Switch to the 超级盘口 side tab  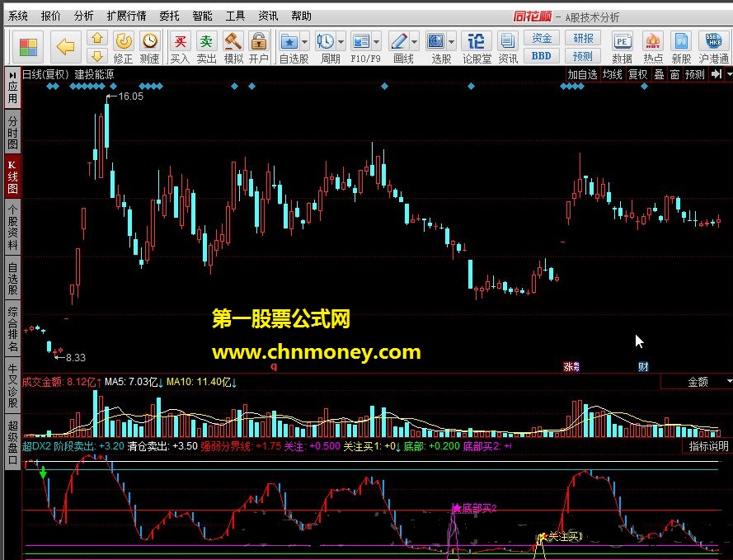[12, 442]
